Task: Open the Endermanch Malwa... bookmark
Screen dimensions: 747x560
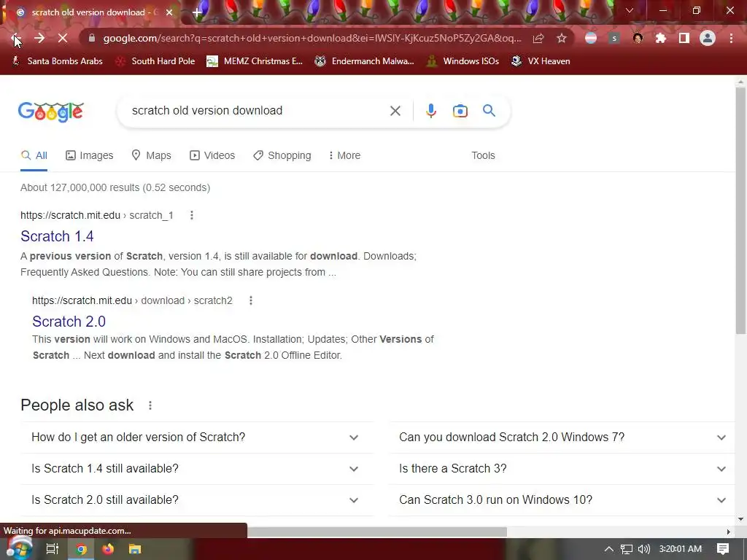Action: point(365,61)
